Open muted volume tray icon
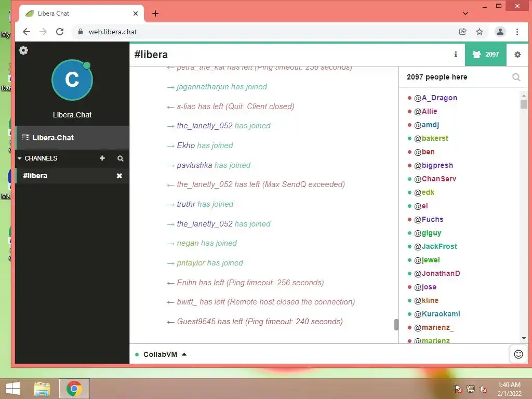Image resolution: width=532 pixels, height=399 pixels. (483, 389)
